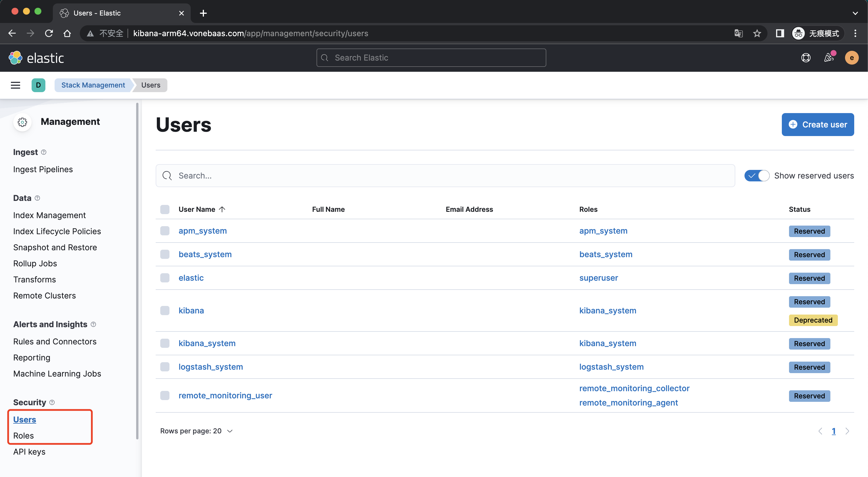Click the browser home icon
The width and height of the screenshot is (868, 477).
click(x=67, y=33)
